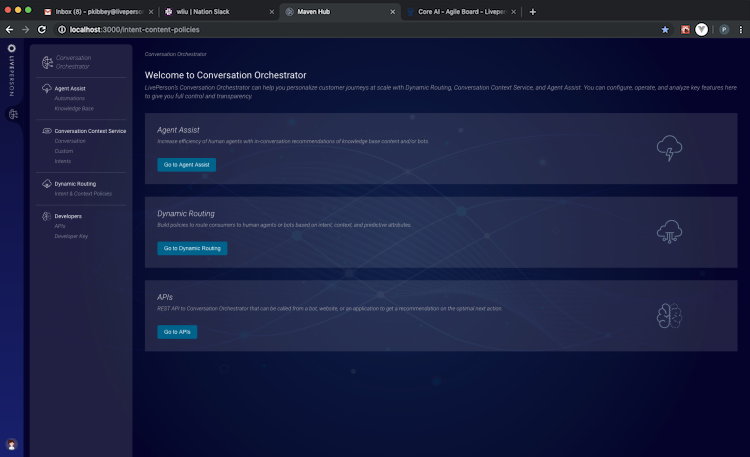Open Intents under Context Service
The image size is (750, 457).
click(63, 161)
